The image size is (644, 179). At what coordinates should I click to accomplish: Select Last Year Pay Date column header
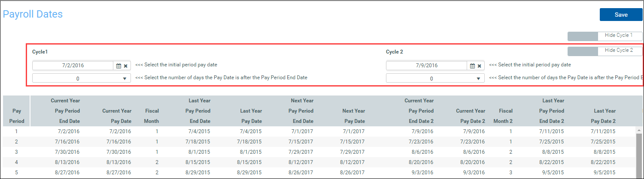pos(251,116)
